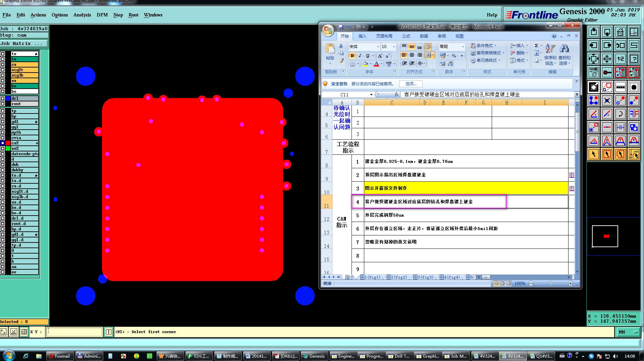The height and width of the screenshot is (361, 644).
Task: Click the Job Matrix ... button
Action: 24,44
